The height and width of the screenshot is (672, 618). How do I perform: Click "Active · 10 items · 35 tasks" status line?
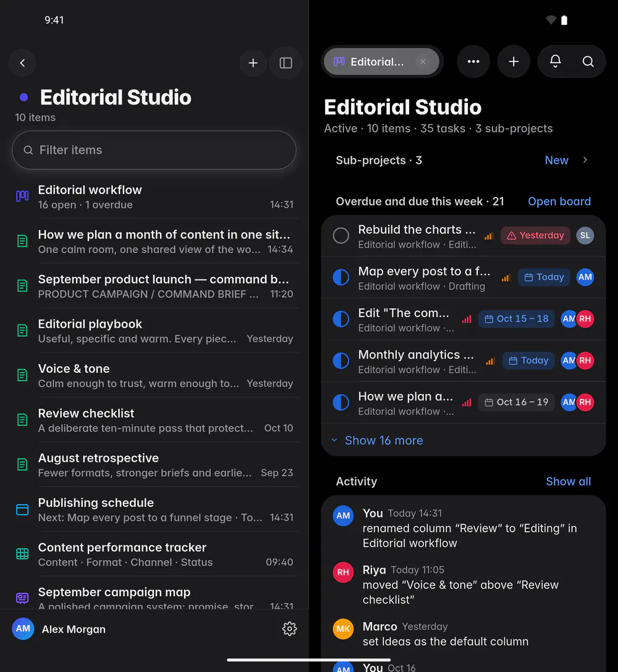[x=438, y=129]
